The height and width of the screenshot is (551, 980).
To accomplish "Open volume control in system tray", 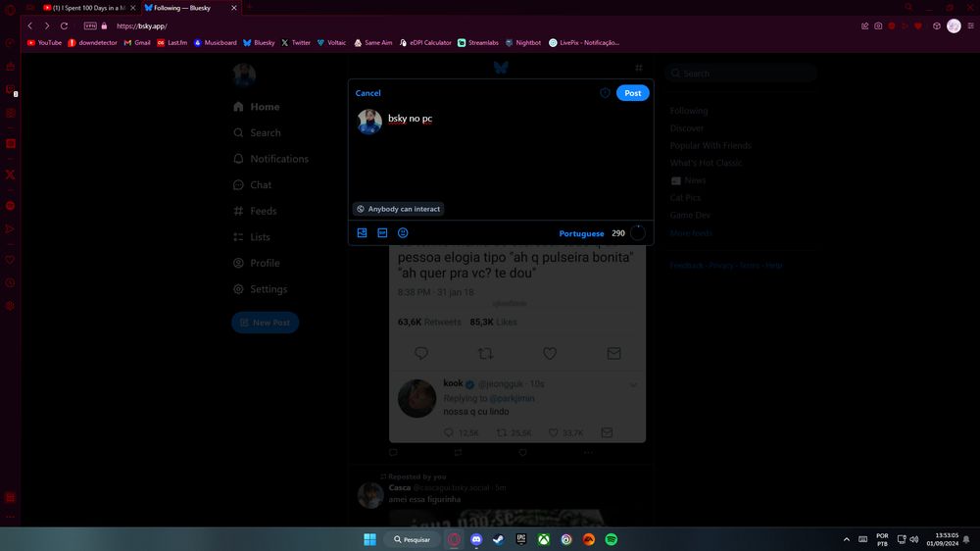I will point(914,539).
